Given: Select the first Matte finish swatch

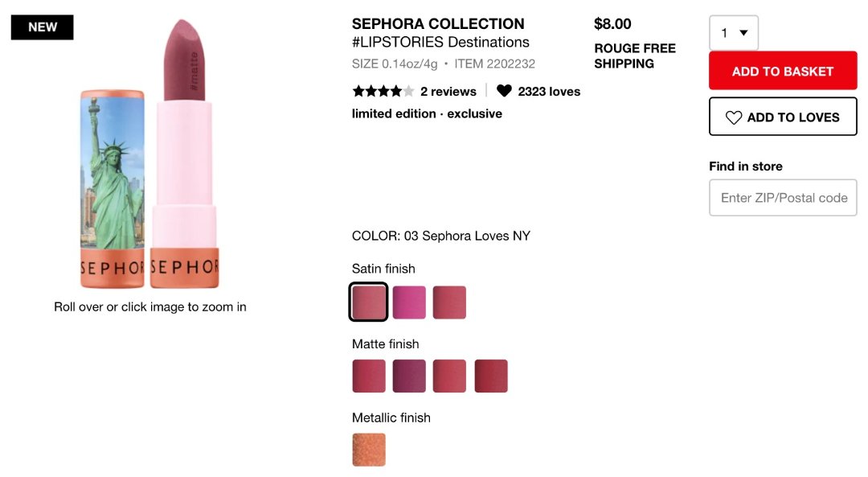Looking at the screenshot, I should point(369,376).
